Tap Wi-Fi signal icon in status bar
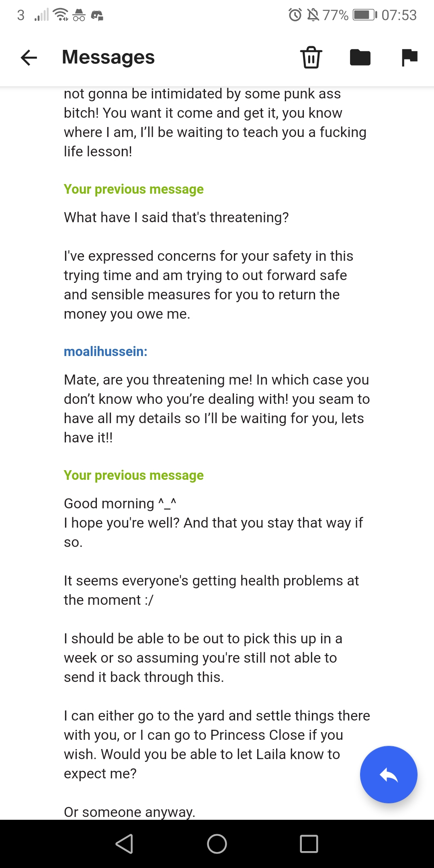Image resolution: width=434 pixels, height=868 pixels. click(61, 14)
